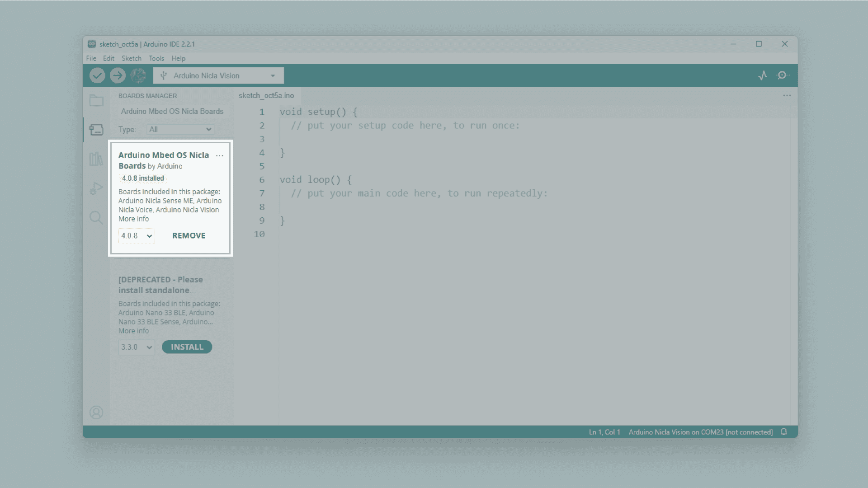Open the Library Manager panel

(96, 159)
